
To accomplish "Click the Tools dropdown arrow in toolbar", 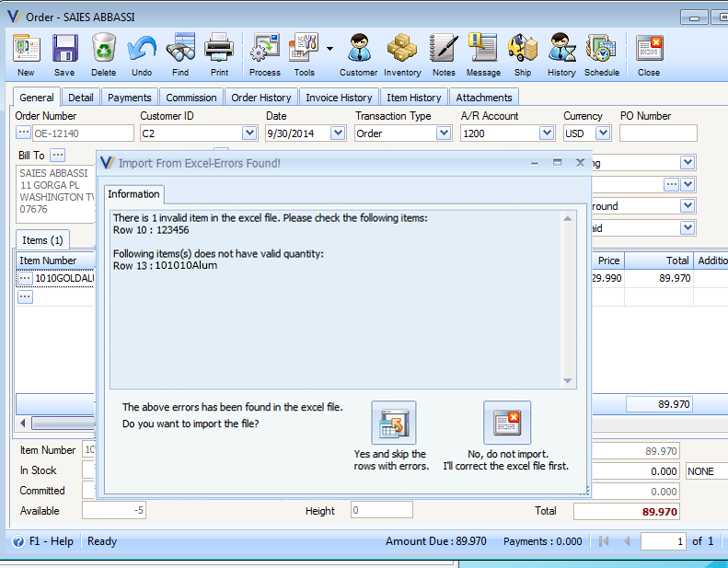I will (329, 48).
